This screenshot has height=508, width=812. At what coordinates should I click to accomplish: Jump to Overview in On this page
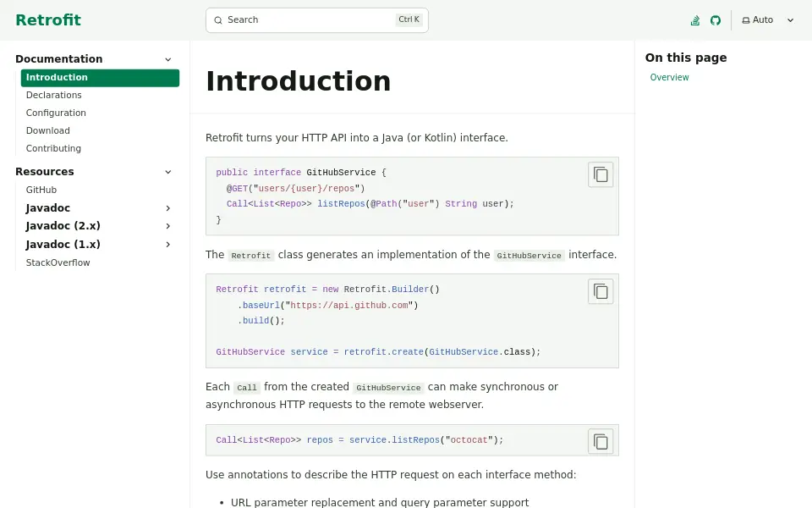(x=669, y=78)
